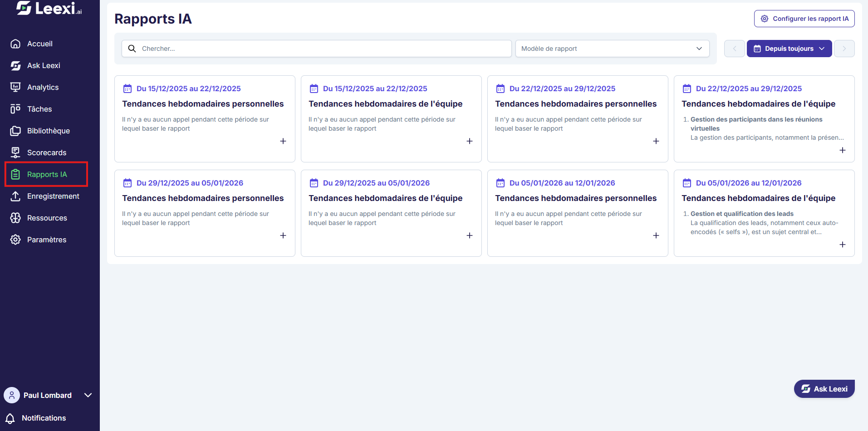This screenshot has height=431, width=868.
Task: Click the Rapports IA clipboard icon
Action: (x=15, y=174)
